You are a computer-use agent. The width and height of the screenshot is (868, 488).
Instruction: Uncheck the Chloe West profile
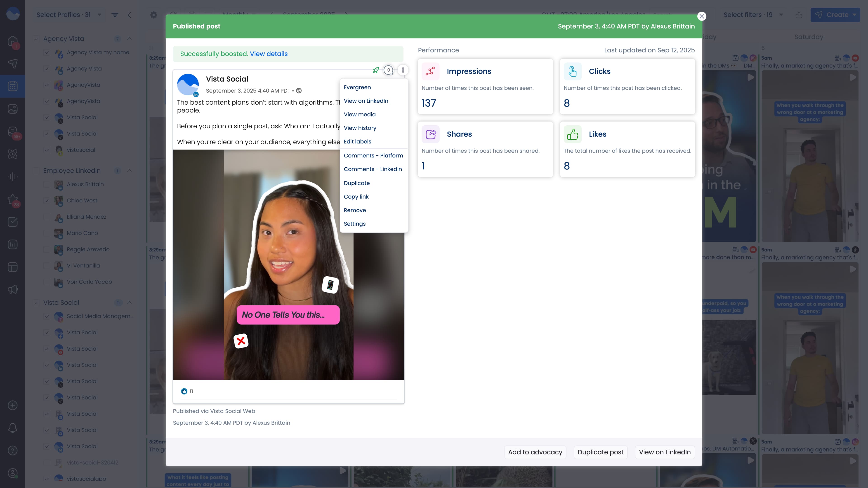pos(47,200)
